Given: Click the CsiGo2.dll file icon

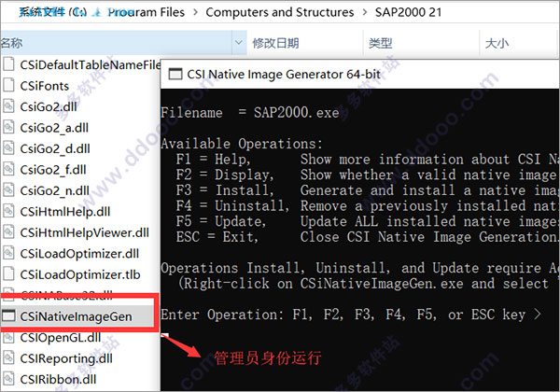Looking at the screenshot, I should [8, 106].
